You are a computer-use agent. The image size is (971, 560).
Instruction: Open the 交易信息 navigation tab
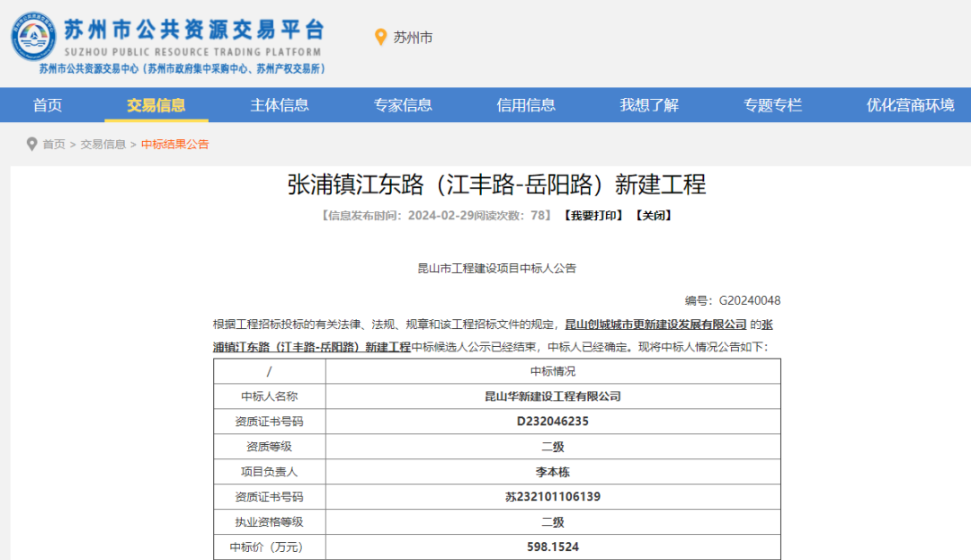156,105
